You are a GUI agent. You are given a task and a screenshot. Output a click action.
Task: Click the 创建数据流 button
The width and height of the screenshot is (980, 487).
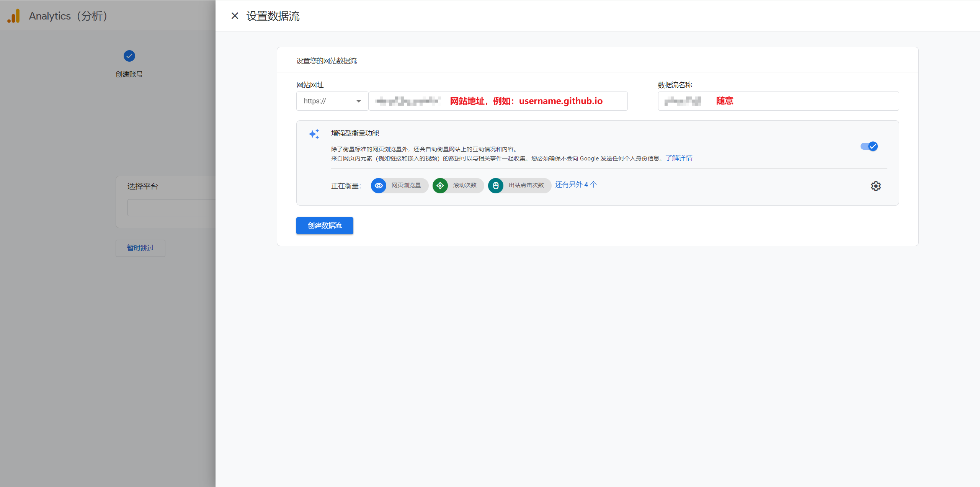325,226
